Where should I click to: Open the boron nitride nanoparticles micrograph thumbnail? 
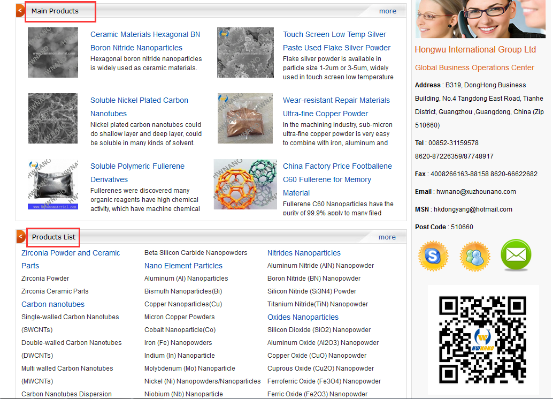click(x=53, y=52)
